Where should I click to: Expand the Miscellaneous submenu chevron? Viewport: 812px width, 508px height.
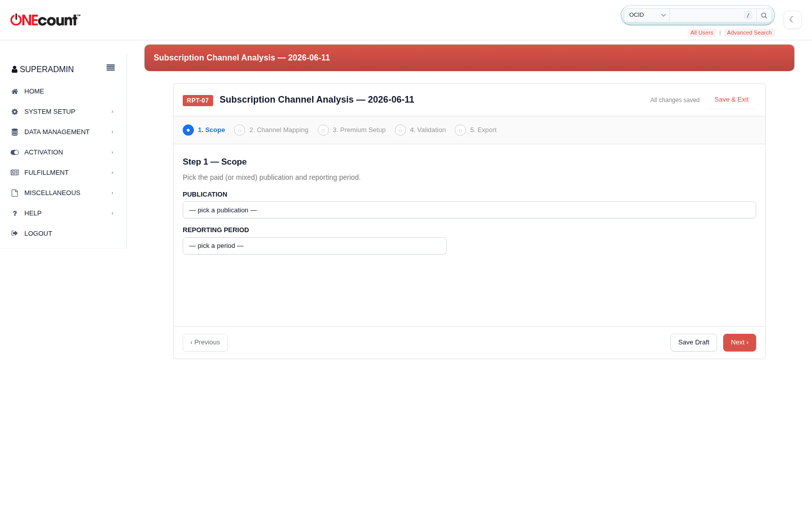click(112, 193)
